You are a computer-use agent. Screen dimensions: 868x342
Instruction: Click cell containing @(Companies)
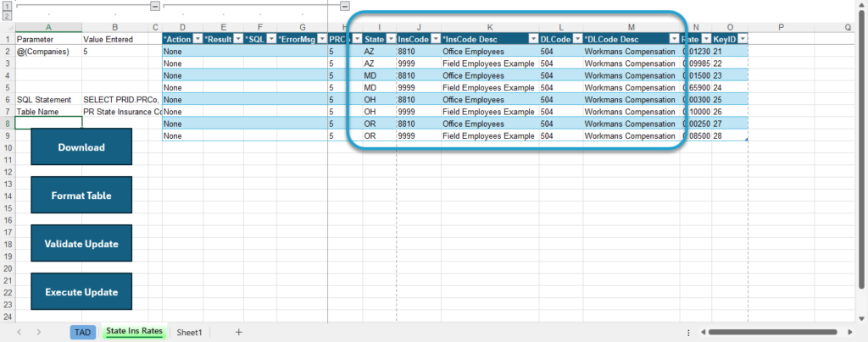pos(48,52)
